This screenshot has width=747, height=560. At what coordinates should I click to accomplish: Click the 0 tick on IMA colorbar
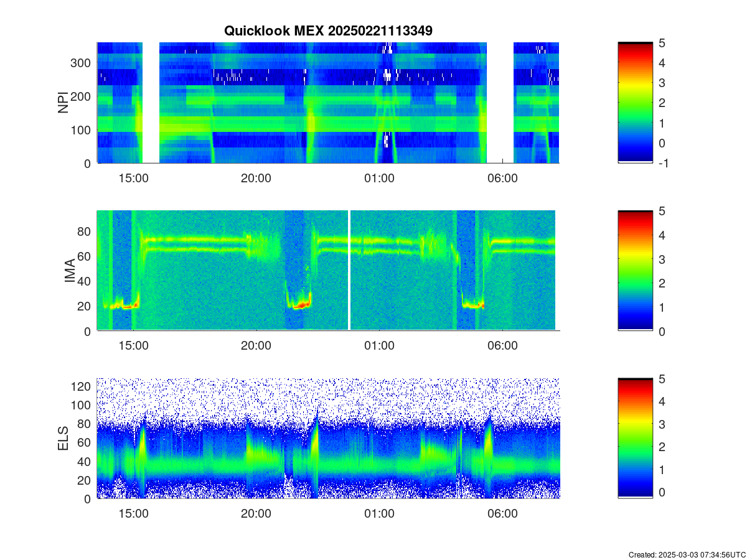click(x=662, y=331)
